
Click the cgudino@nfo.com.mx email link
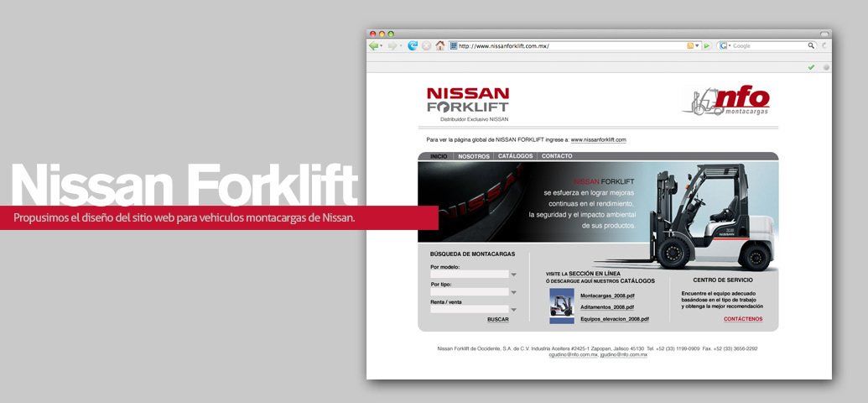point(574,355)
